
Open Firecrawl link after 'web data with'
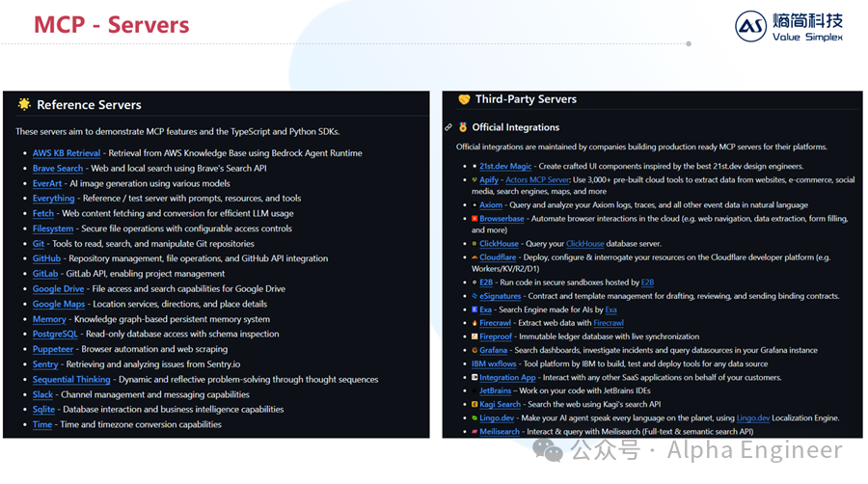[x=609, y=324]
